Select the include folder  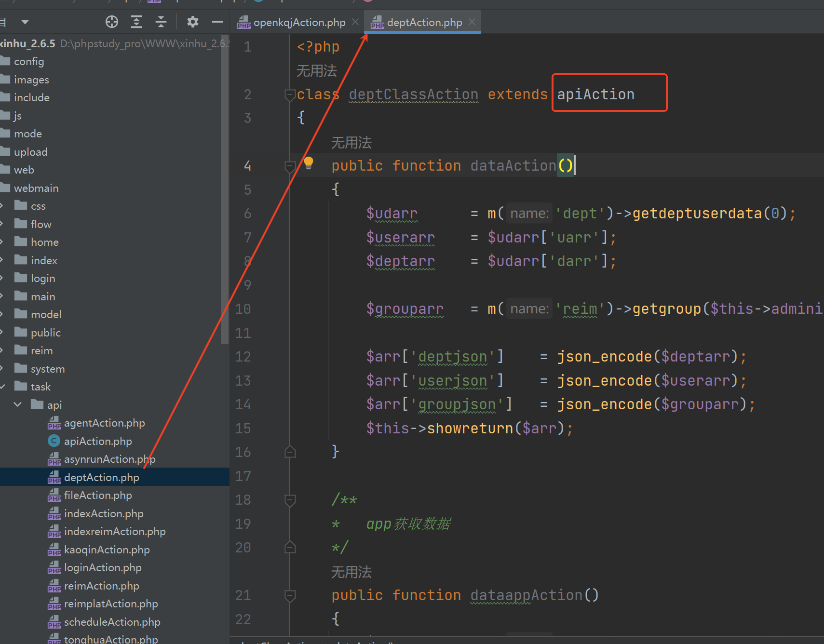31,97
